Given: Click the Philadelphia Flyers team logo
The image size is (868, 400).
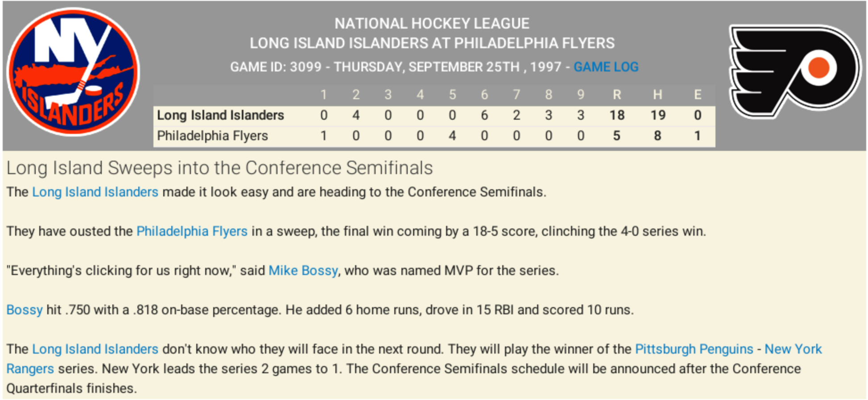Looking at the screenshot, I should pos(795,71).
